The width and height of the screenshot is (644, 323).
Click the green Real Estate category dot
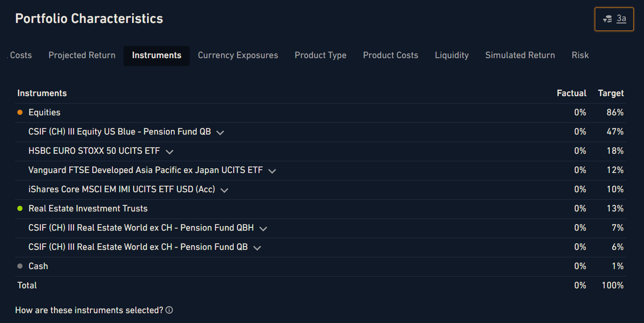pyautogui.click(x=20, y=209)
